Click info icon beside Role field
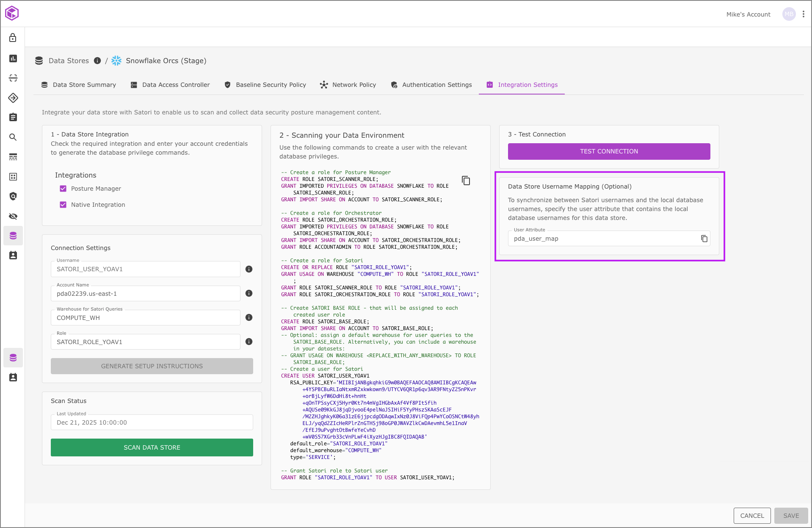The image size is (812, 528). [249, 342]
